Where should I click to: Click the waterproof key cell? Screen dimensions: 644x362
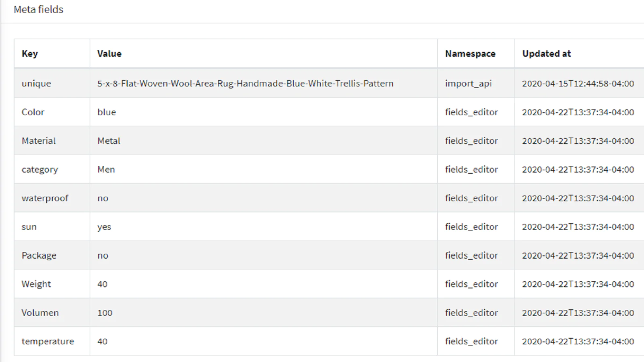[x=45, y=198]
